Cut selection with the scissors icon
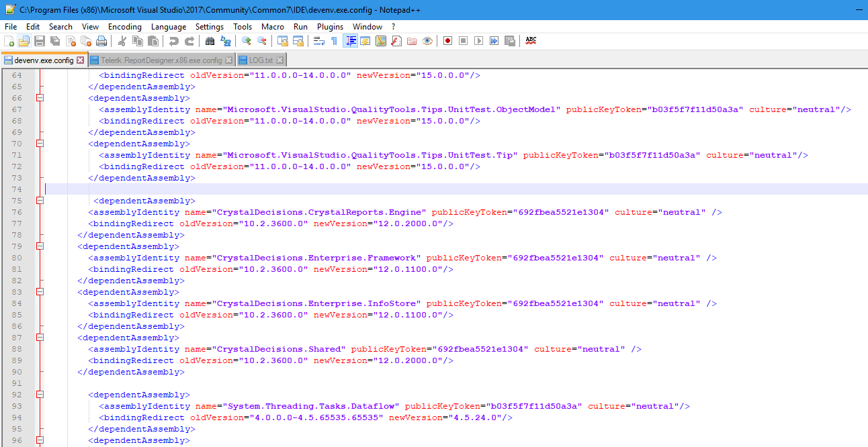Screen dimensions: 868x447 pos(122,41)
